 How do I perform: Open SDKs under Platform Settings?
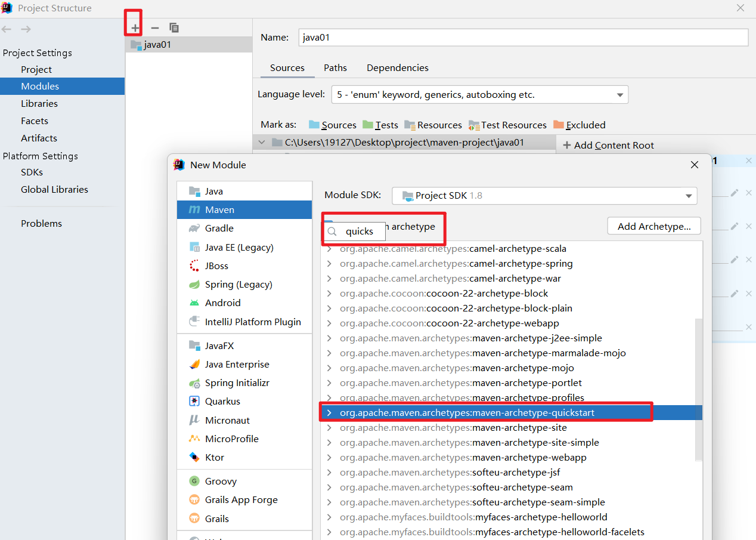point(32,172)
